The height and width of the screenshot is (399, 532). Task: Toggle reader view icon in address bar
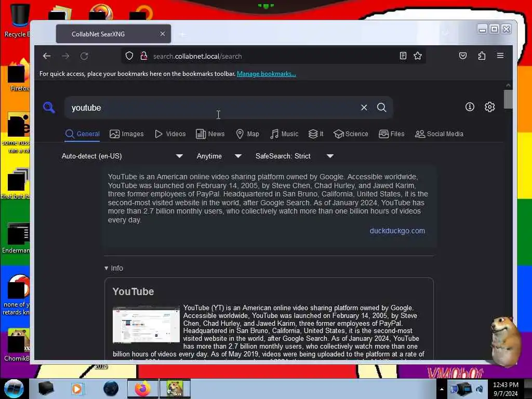coord(403,56)
